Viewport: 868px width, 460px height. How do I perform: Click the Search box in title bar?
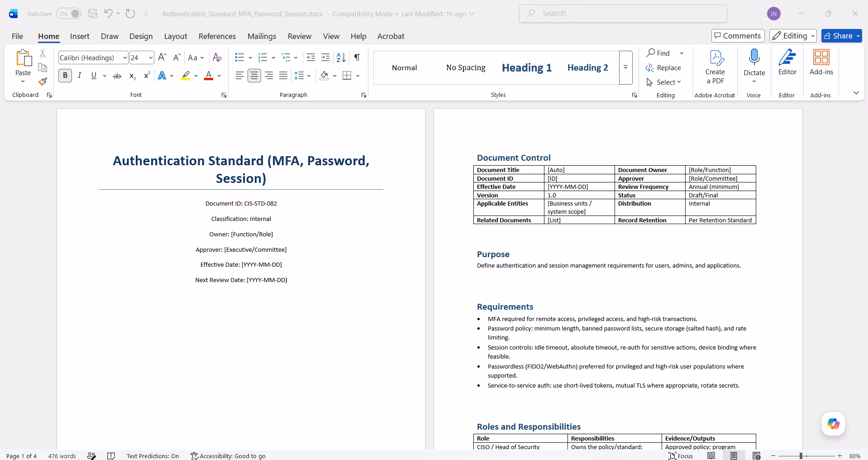623,14
